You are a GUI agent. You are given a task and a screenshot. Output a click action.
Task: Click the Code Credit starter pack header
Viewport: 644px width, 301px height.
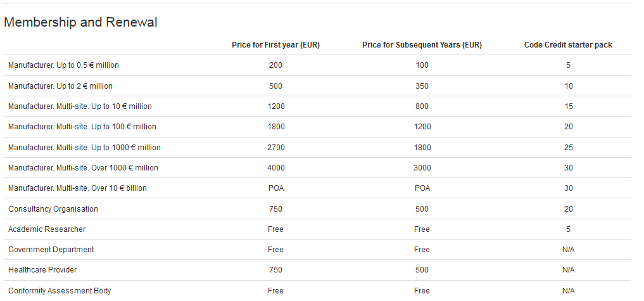point(568,45)
